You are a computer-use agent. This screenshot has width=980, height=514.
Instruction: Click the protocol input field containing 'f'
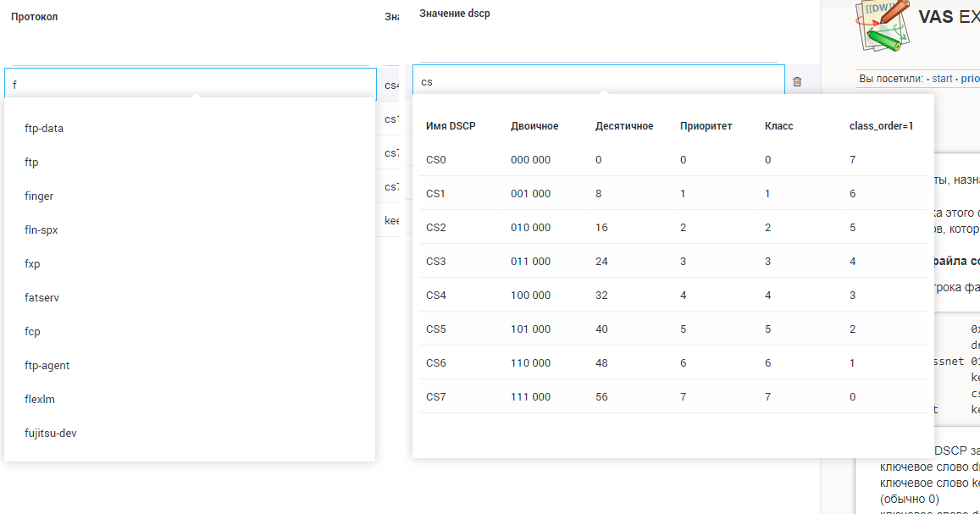pyautogui.click(x=190, y=84)
